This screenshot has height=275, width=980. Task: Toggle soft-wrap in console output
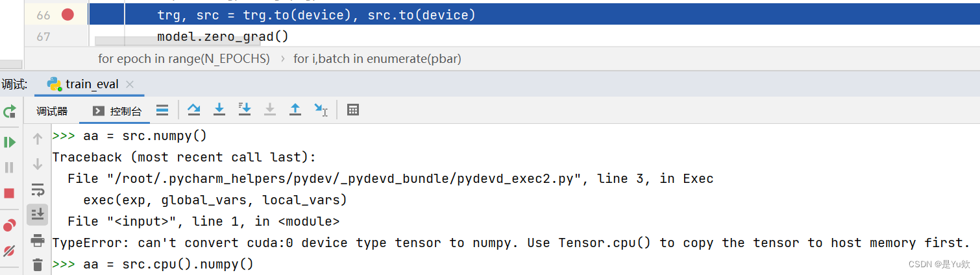[x=38, y=190]
